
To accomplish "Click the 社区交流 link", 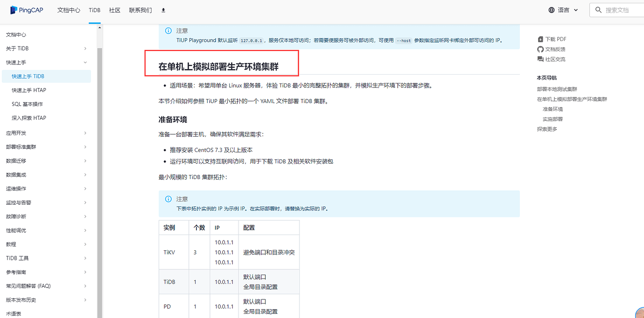I will (x=555, y=59).
